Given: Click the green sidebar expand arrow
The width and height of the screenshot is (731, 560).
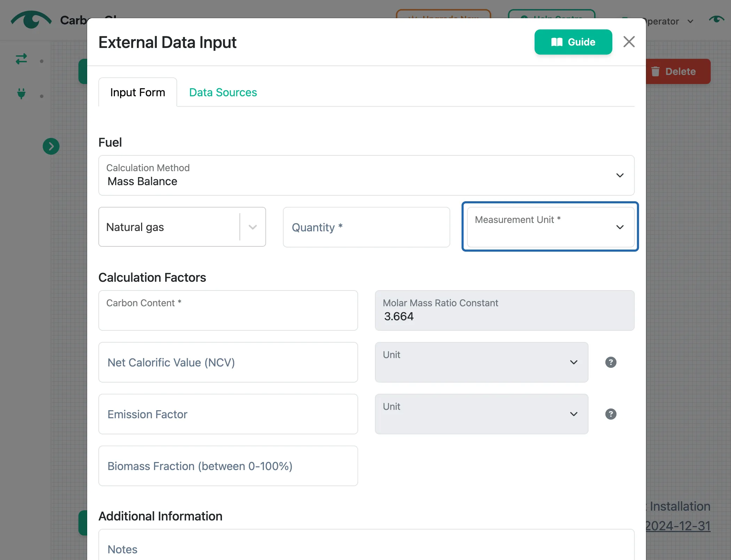Looking at the screenshot, I should coord(51,146).
